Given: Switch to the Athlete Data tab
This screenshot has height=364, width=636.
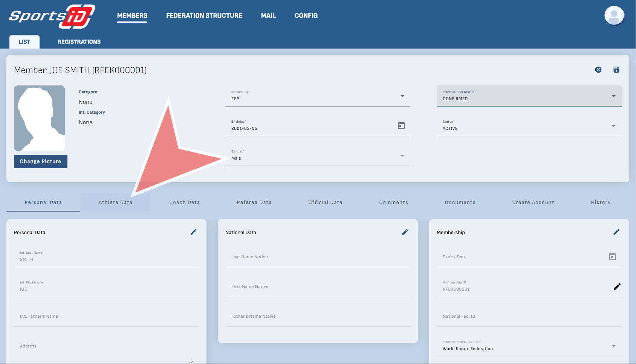Looking at the screenshot, I should coord(115,203).
